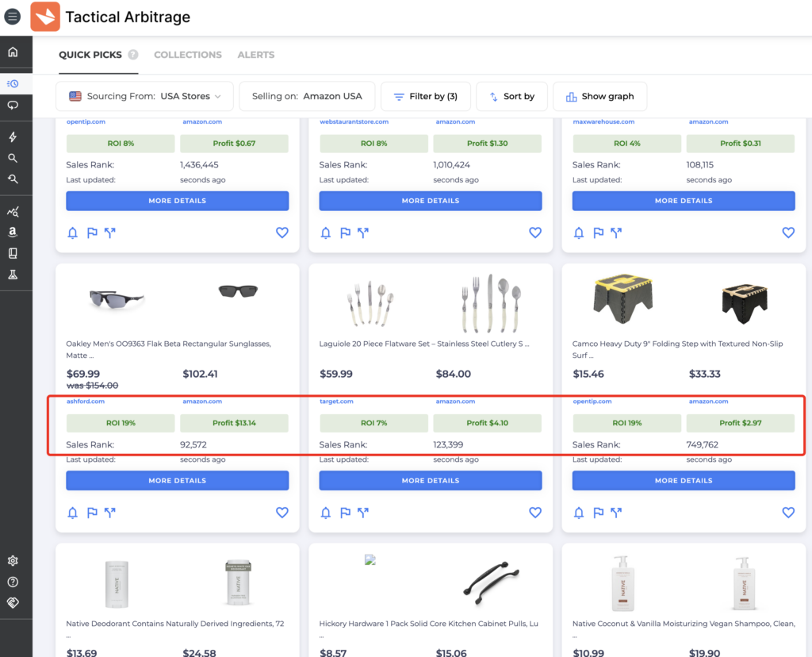Toggle the heart on the webstaurantstore.com card
Image resolution: width=812 pixels, height=657 pixels.
click(x=535, y=232)
